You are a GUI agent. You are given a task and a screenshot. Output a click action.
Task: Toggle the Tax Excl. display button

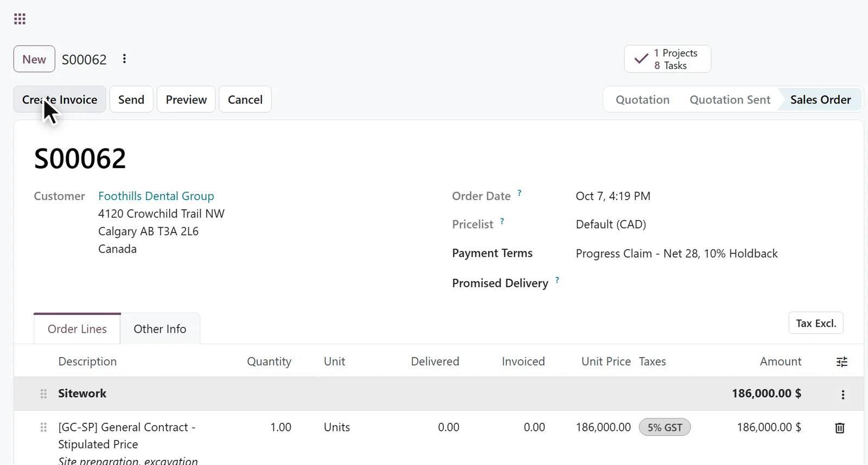tap(816, 323)
